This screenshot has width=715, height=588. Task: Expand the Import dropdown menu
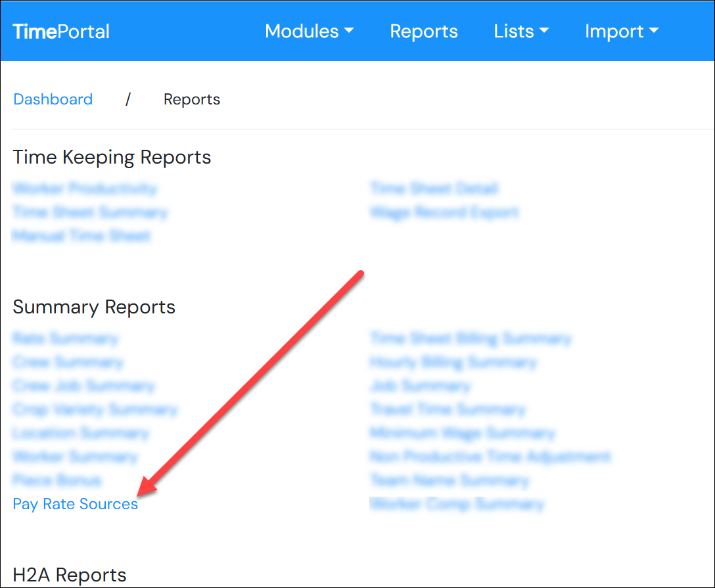pos(621,32)
